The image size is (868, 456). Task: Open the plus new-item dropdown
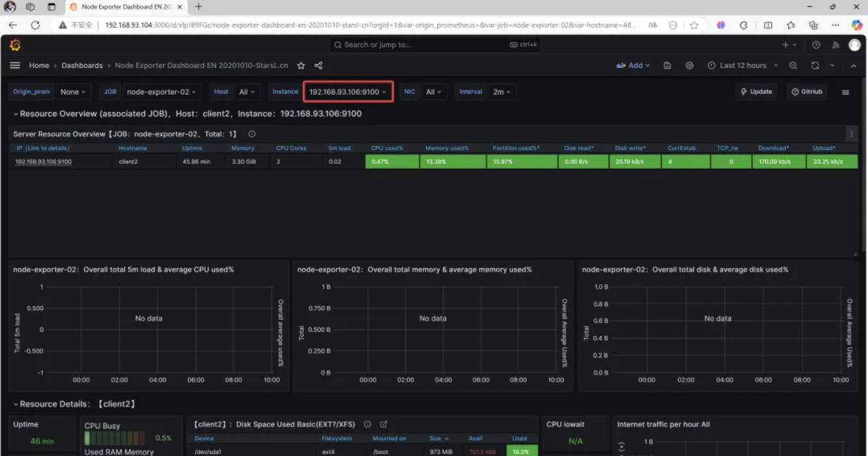(x=789, y=45)
